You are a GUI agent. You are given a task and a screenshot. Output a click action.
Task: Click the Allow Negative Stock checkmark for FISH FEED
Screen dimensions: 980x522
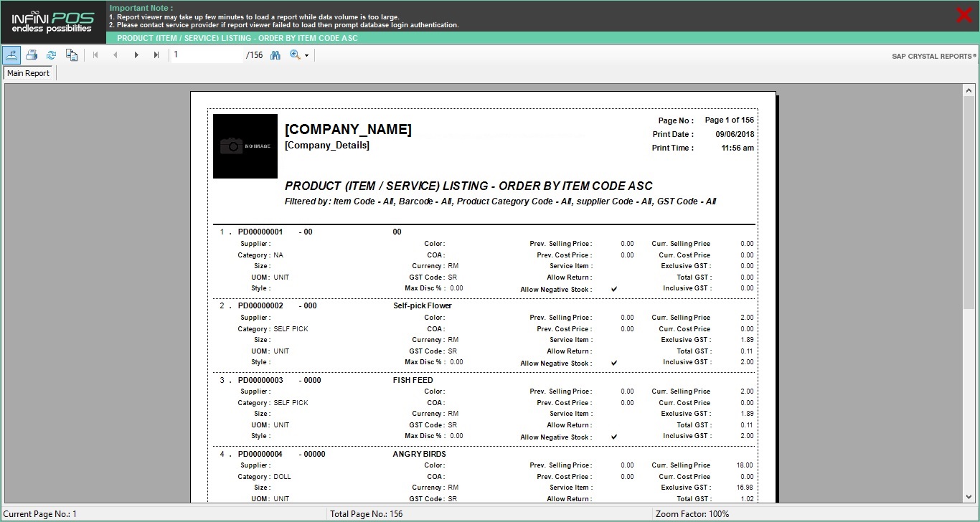coord(614,437)
